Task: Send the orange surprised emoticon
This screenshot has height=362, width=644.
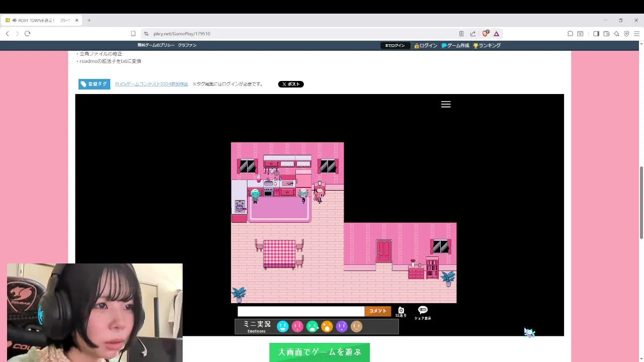Action: (x=327, y=327)
